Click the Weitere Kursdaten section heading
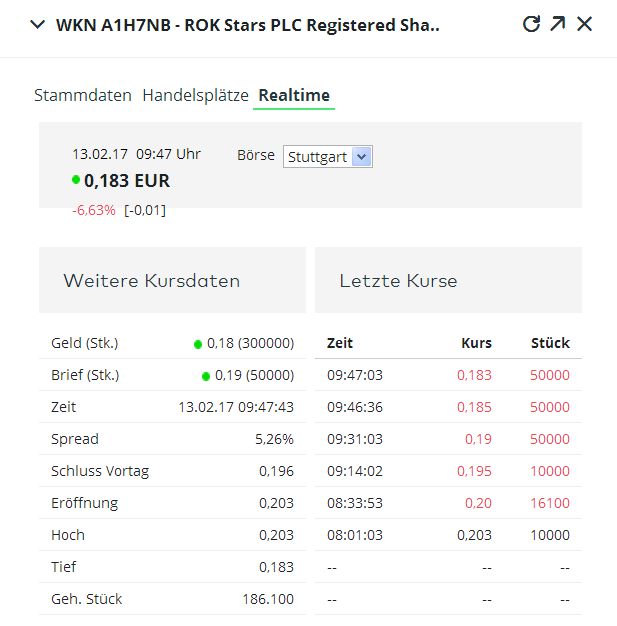The image size is (617, 626). pyautogui.click(x=151, y=281)
